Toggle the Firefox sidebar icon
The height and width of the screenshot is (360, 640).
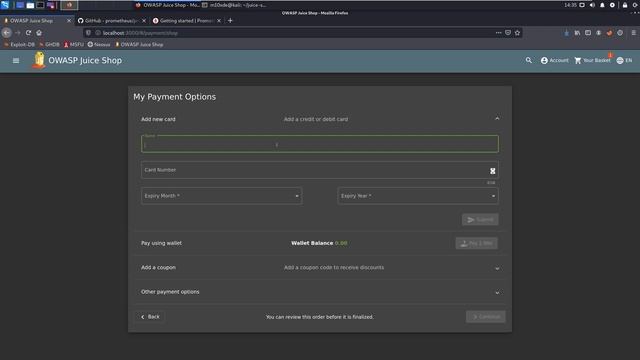(588, 33)
